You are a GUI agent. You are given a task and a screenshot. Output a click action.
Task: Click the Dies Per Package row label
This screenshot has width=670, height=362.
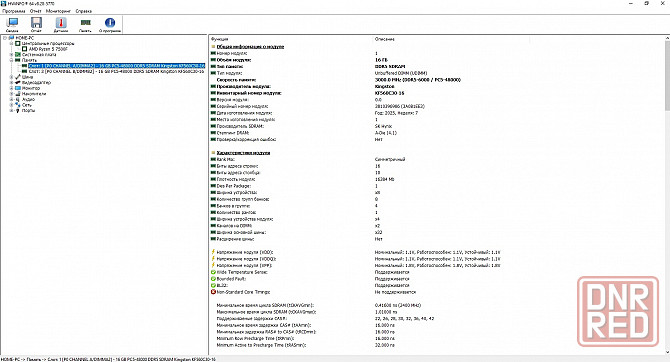click(x=234, y=186)
